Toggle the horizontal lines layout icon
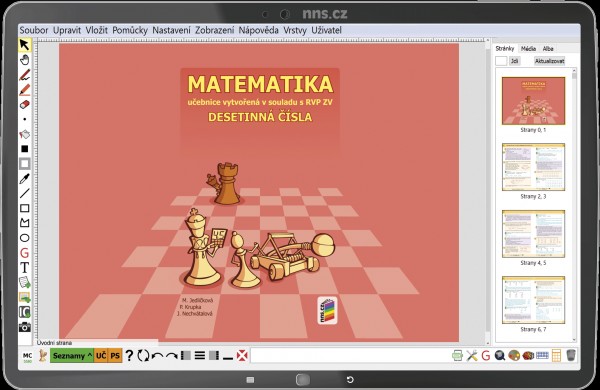Image resolution: width=600 pixels, height=390 pixels. coord(200,356)
